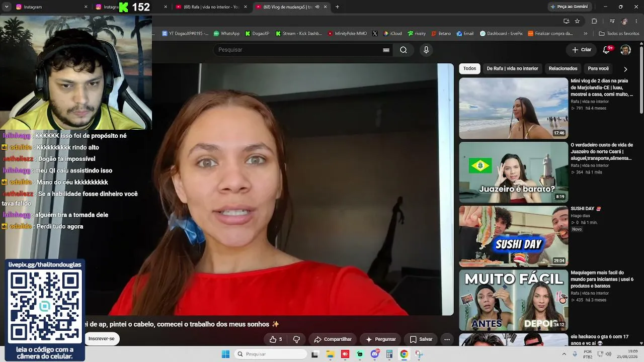This screenshot has height=362, width=644.
Task: Open Snipping Tool from the taskbar
Action: (x=419, y=354)
